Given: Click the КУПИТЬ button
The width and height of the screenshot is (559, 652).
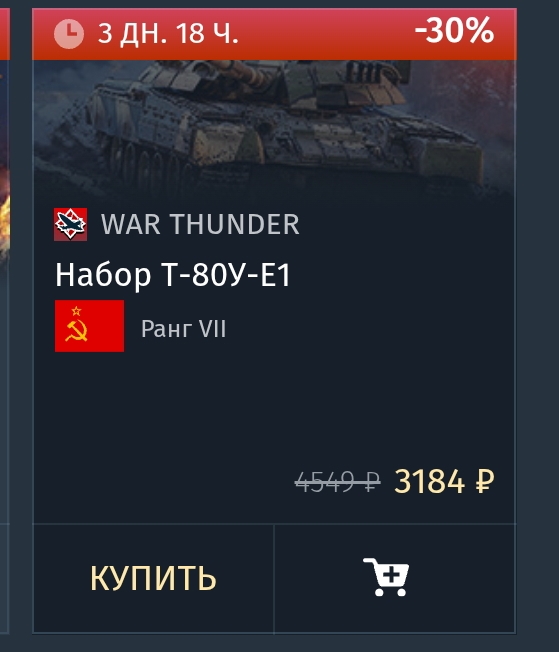Looking at the screenshot, I should [153, 578].
